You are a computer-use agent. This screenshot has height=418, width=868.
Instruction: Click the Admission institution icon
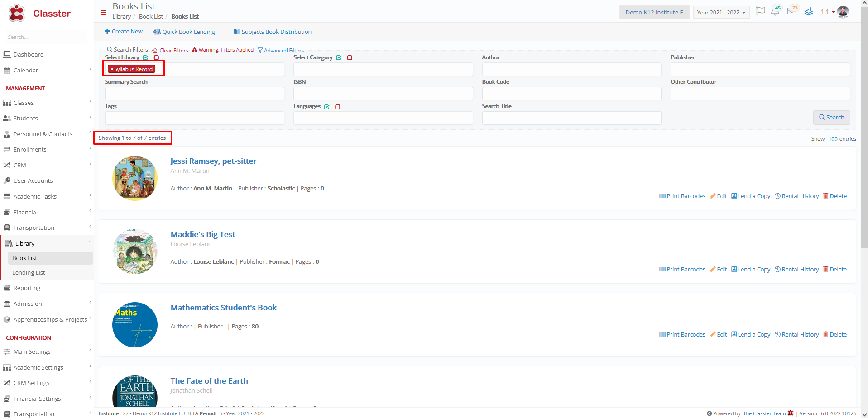point(7,304)
